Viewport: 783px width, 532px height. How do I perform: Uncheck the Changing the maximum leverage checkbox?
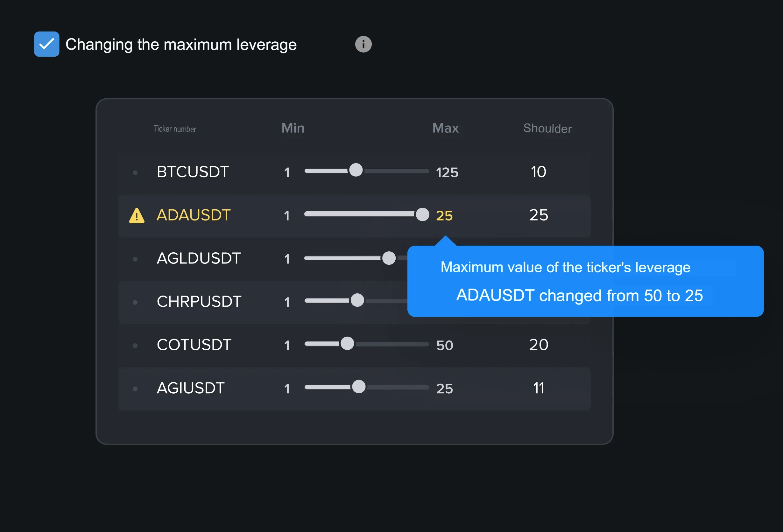coord(46,44)
